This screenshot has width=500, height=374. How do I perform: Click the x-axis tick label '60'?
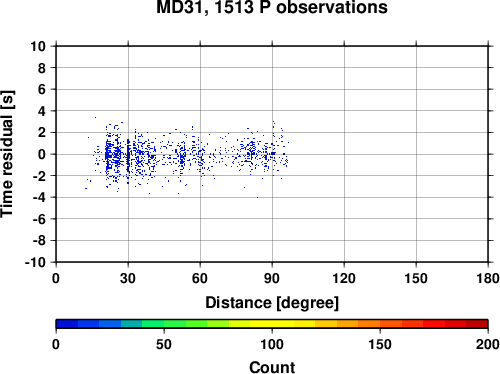pos(200,278)
